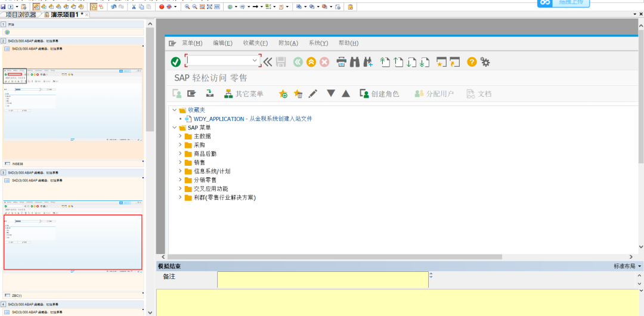Click the binoculars Find icon

pyautogui.click(x=355, y=62)
